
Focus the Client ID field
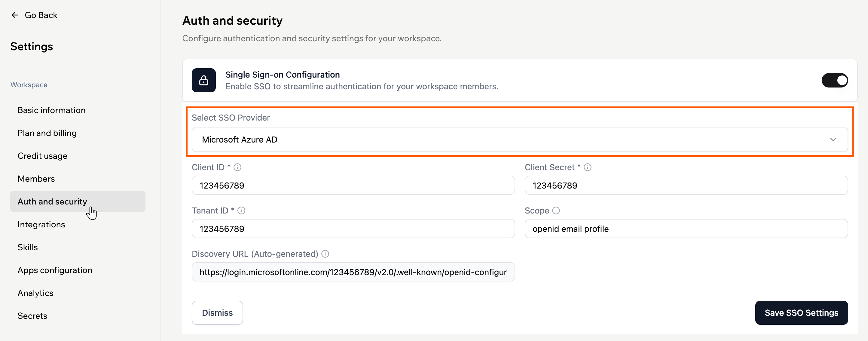[x=353, y=186]
